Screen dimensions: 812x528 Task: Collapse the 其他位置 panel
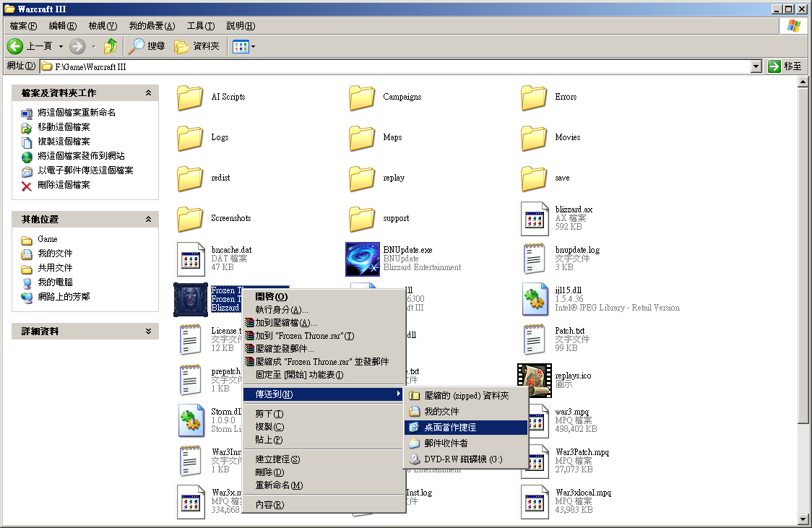coord(148,220)
